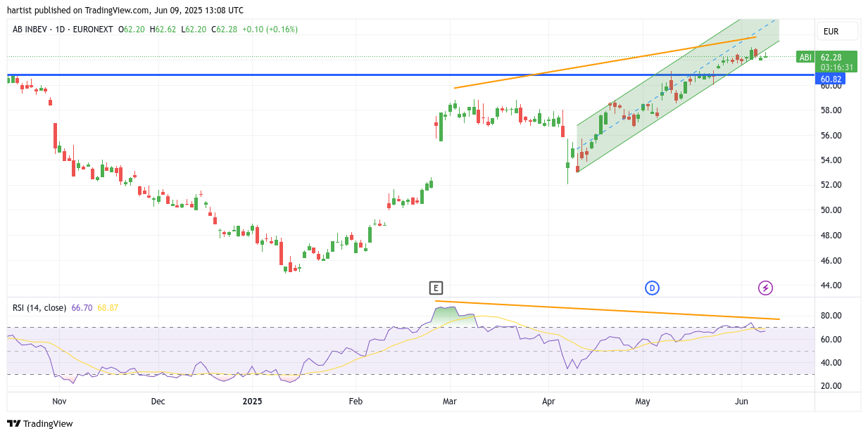Viewport: 868px width, 436px height.
Task: Click the 46.00 price scale label
Action: pyautogui.click(x=831, y=260)
